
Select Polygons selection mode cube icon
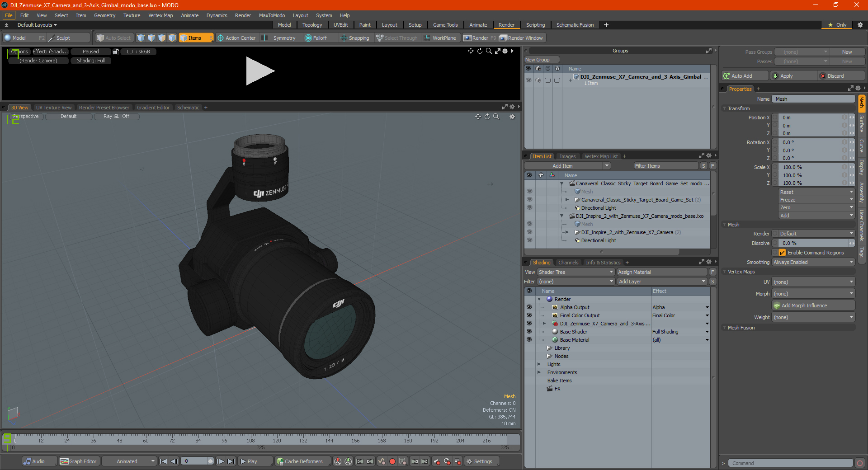pyautogui.click(x=162, y=38)
